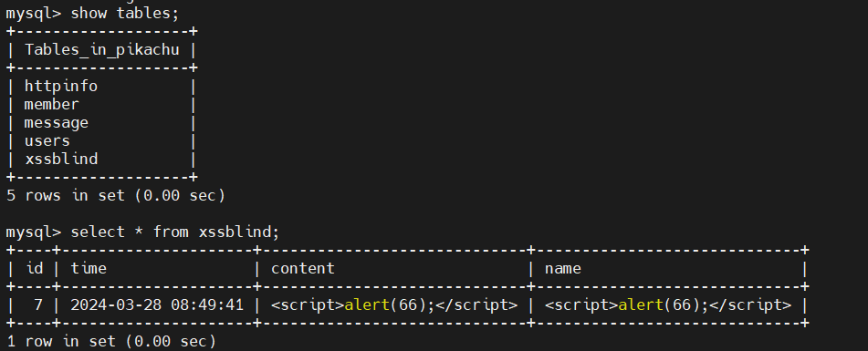Click the 'select * from xssblind;' query
Image resolution: width=868 pixels, height=351 pixels.
pyautogui.click(x=175, y=232)
